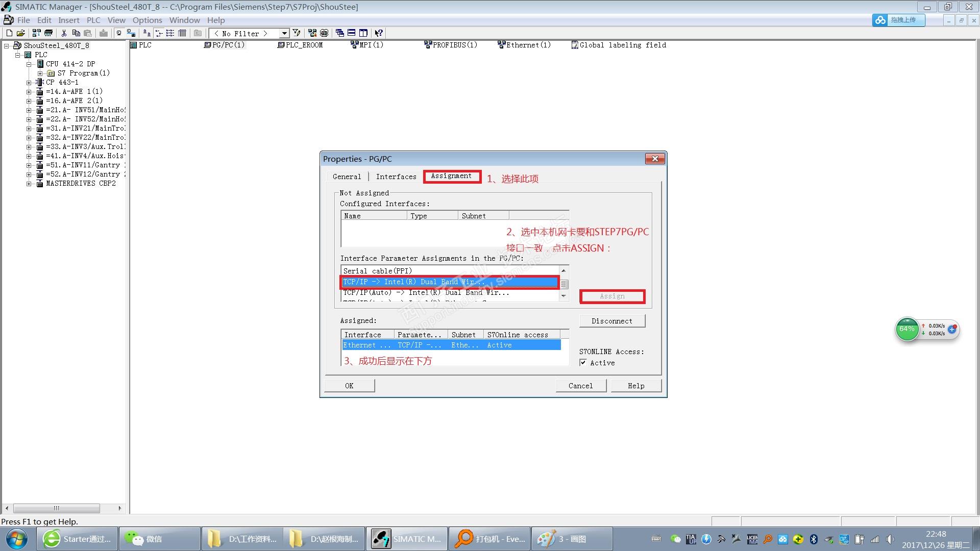Click the memory card toolbar icon

[x=48, y=33]
